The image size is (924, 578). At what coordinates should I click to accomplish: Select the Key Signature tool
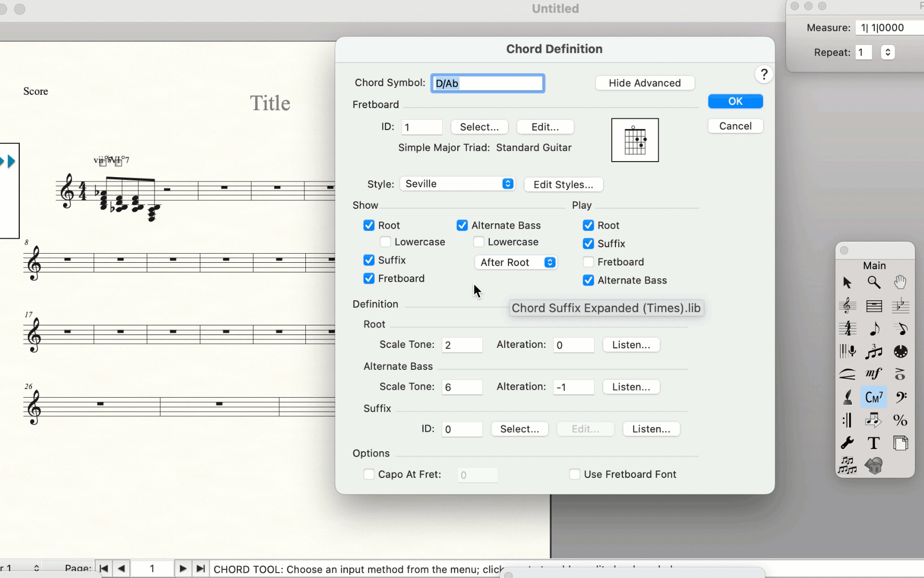[900, 306]
